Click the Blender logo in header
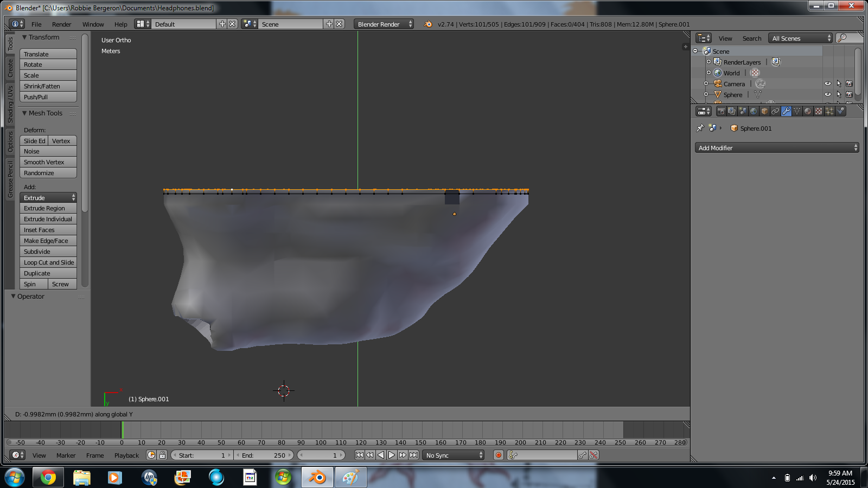Screen dimensions: 868x488 click(428, 24)
